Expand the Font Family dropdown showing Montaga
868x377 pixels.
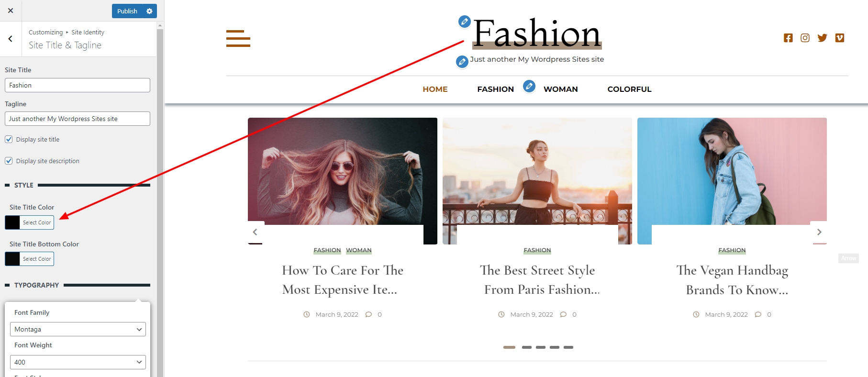(78, 329)
